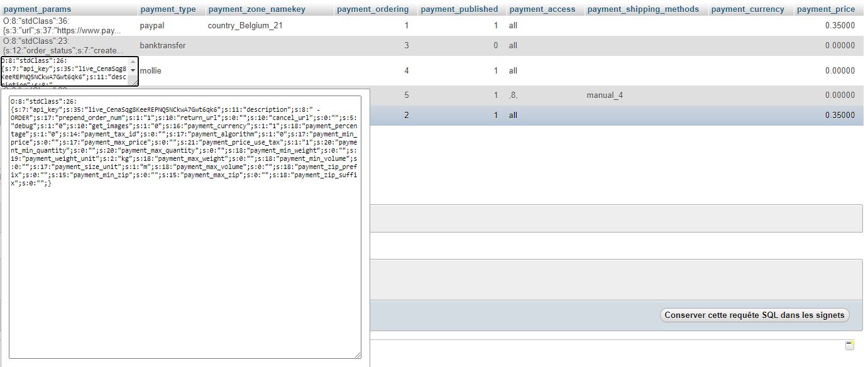Click the manual_4 shipping methods cell
868x367 pixels.
605,96
